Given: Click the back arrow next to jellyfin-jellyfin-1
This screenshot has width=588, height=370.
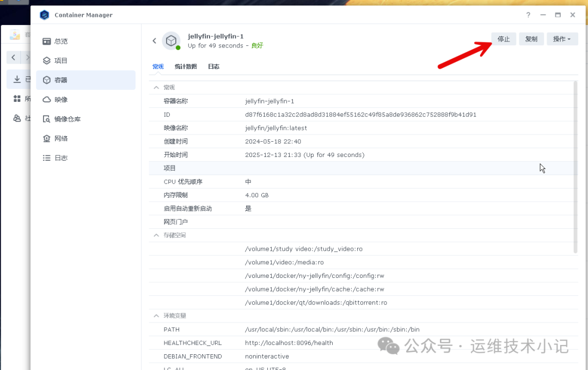Looking at the screenshot, I should coord(154,40).
